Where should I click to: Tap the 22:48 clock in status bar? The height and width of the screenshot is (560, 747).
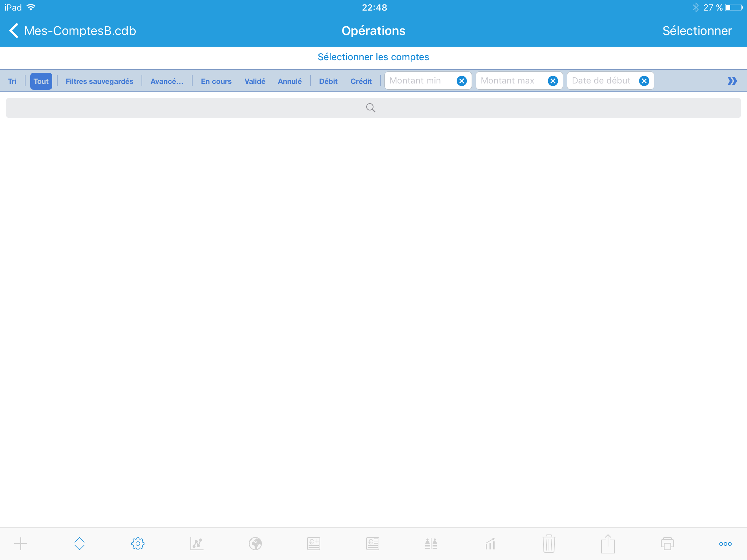[374, 7]
